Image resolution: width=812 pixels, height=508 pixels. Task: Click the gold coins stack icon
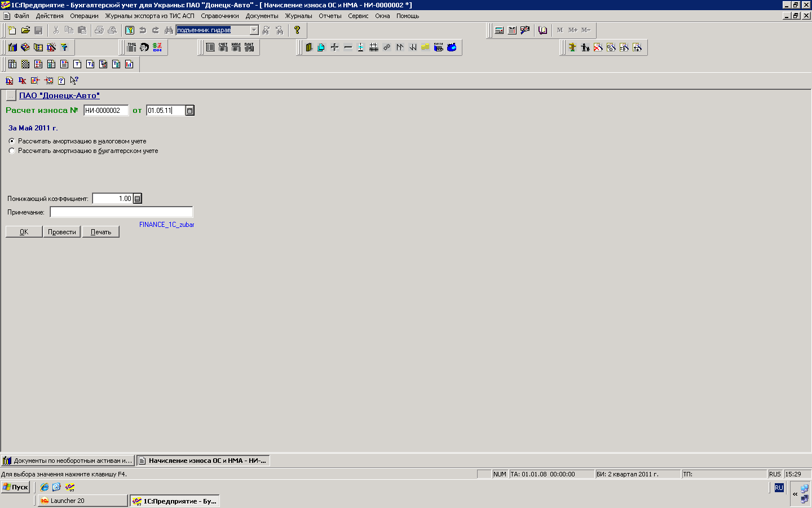pyautogui.click(x=426, y=47)
